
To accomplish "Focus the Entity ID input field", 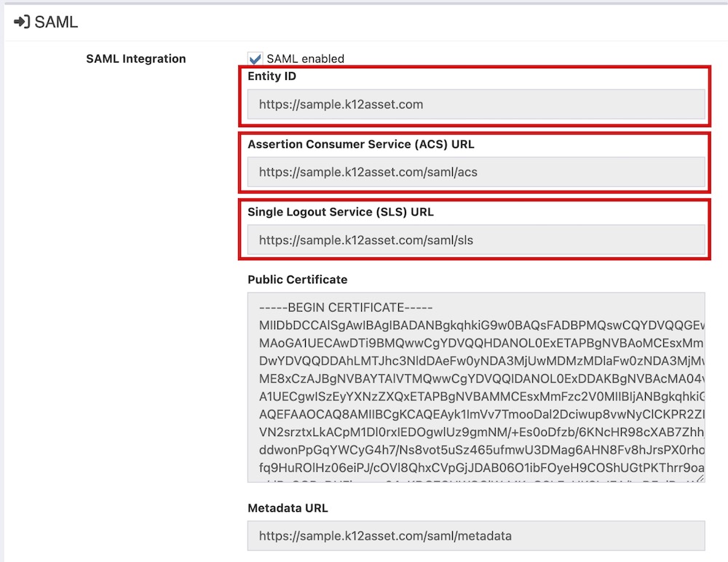I will point(476,104).
